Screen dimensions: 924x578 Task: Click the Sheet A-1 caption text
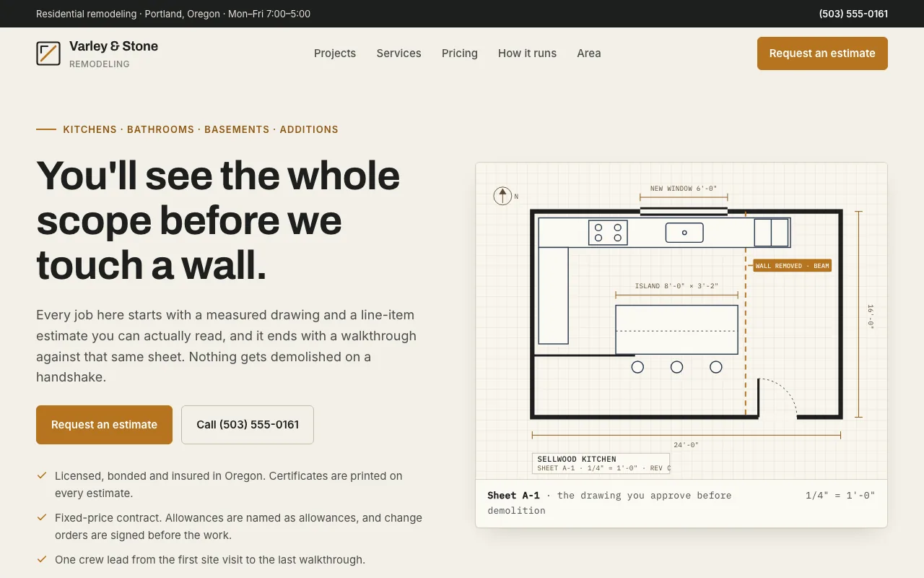609,503
